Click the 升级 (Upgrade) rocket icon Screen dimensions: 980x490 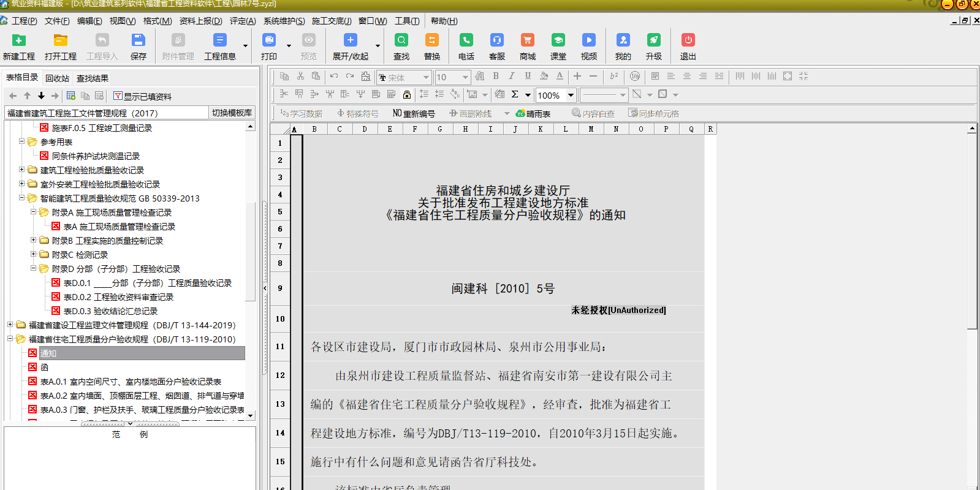click(x=653, y=40)
